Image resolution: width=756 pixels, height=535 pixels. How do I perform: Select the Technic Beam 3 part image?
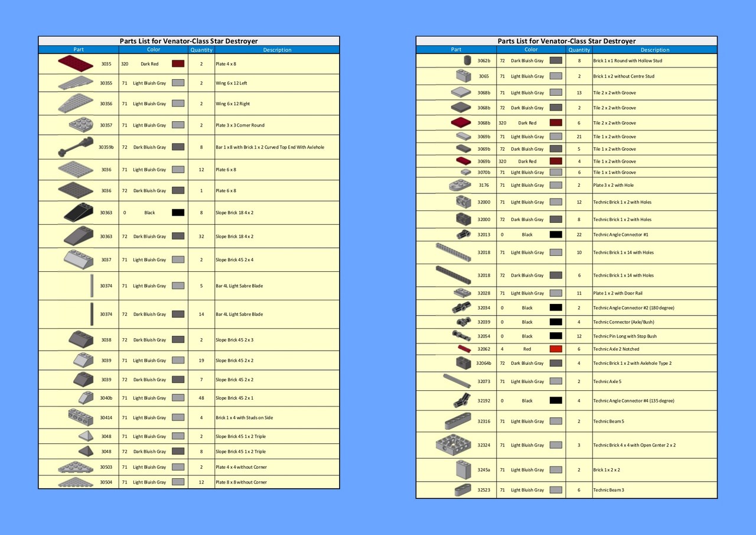click(463, 489)
